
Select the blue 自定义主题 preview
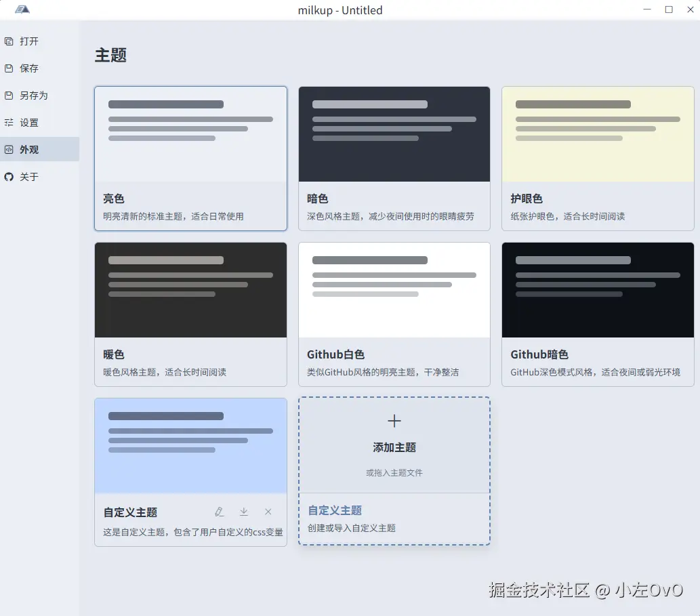coord(190,445)
